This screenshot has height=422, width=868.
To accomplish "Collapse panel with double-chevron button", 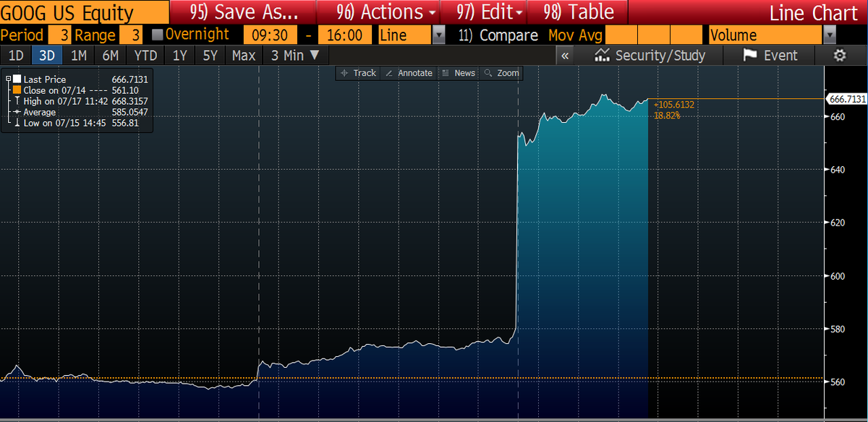I will [x=566, y=56].
